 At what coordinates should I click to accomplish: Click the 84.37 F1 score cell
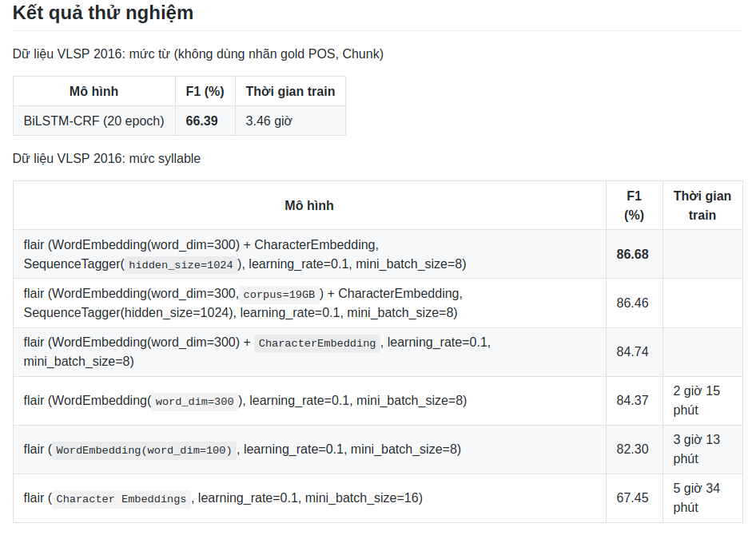point(632,401)
